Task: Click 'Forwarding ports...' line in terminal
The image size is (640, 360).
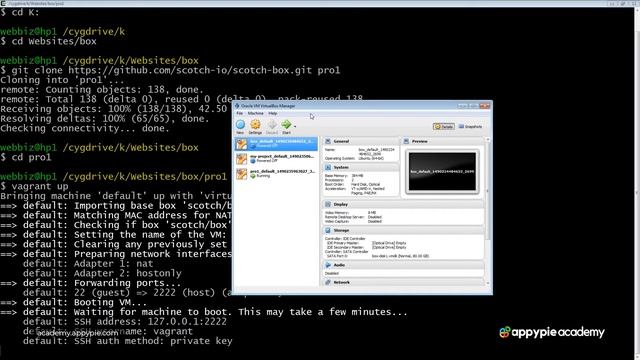Action: [91, 283]
